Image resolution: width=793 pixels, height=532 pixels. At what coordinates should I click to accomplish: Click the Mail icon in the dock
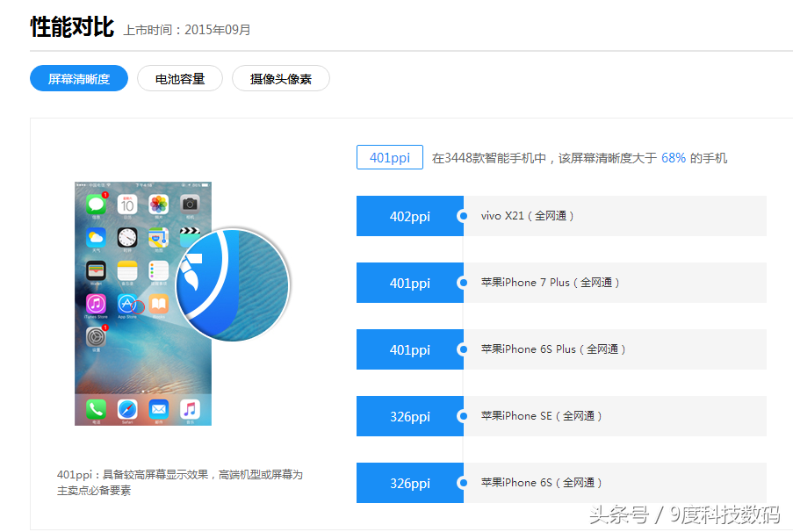[x=158, y=408]
